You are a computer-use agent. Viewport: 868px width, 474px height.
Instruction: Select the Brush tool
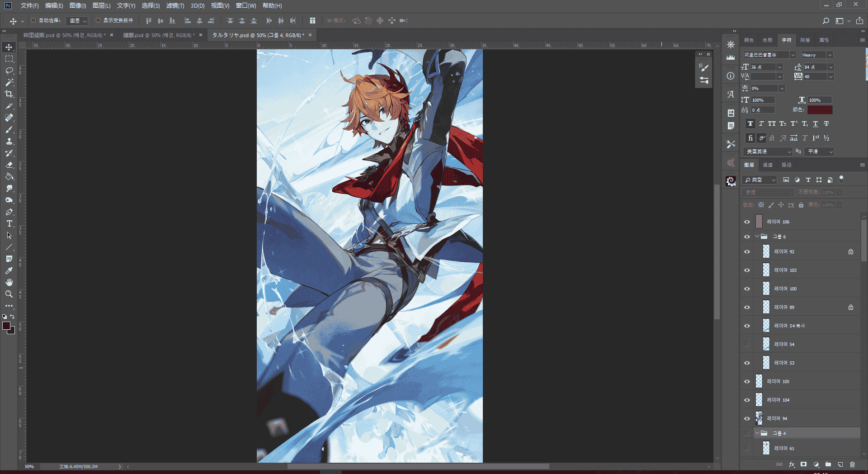[x=9, y=130]
